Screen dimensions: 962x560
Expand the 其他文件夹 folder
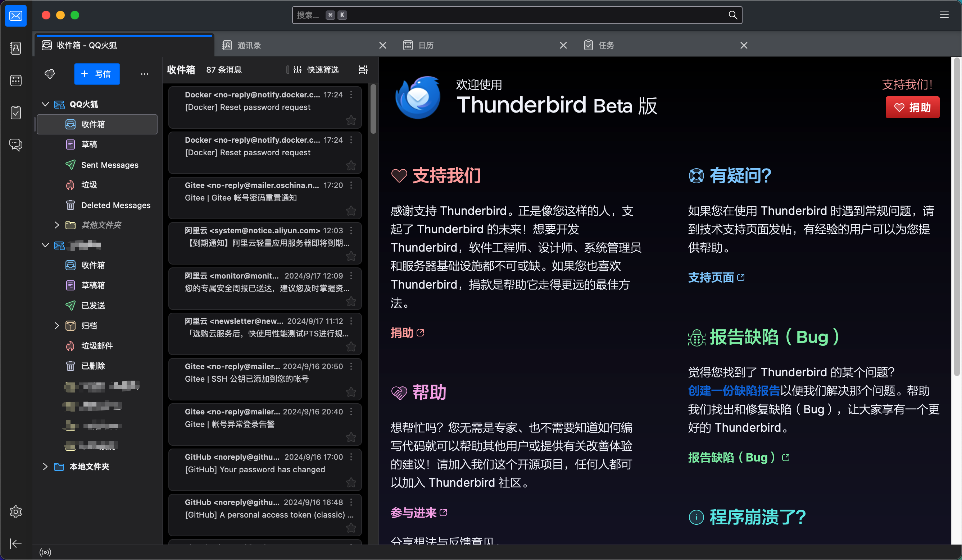pos(56,225)
